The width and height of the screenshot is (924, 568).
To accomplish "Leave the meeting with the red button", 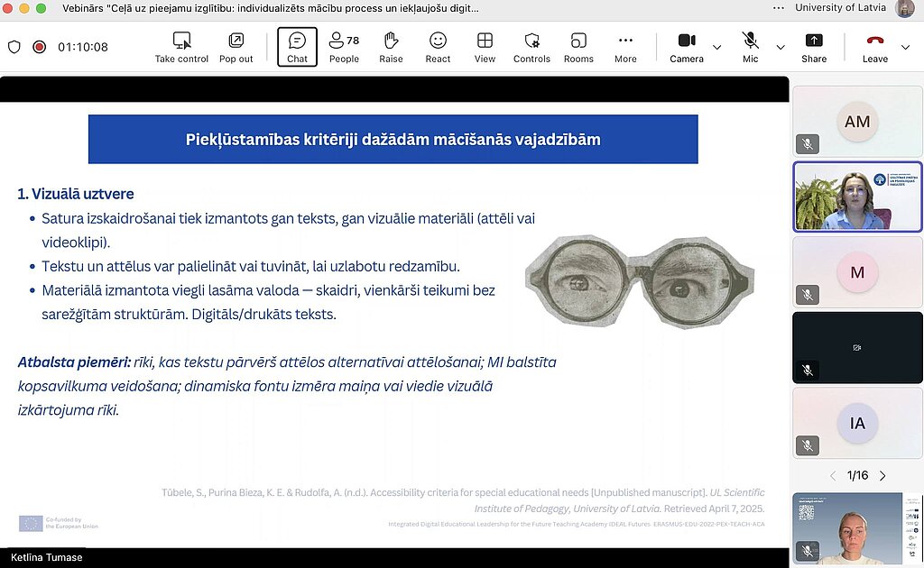I will click(x=874, y=47).
